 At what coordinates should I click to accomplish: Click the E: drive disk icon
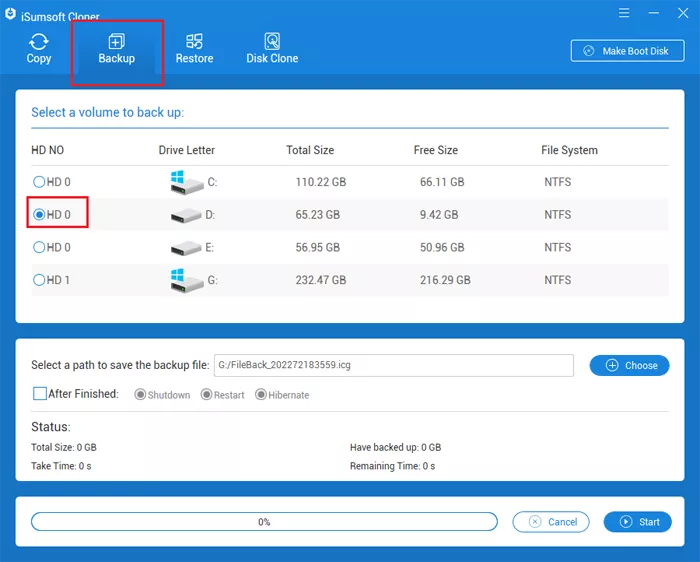click(x=186, y=248)
